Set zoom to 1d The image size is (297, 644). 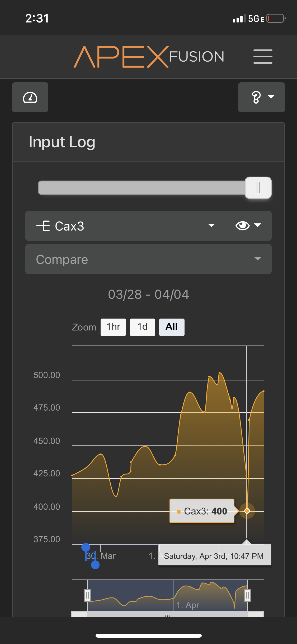(143, 327)
